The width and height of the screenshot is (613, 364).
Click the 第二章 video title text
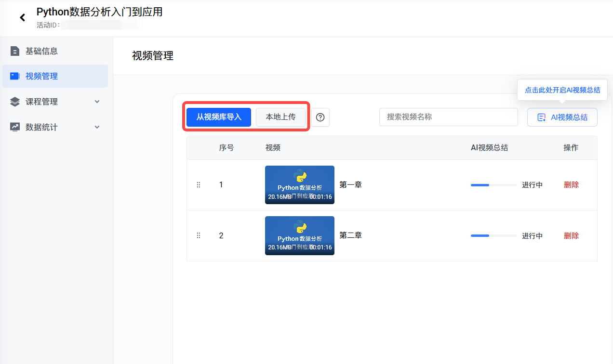click(x=351, y=235)
